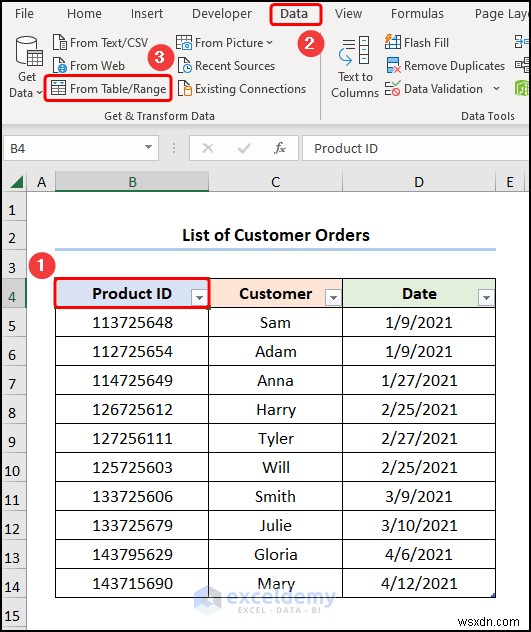Select the date cell 4/12/2021
Screen dimensions: 531x632
(419, 583)
